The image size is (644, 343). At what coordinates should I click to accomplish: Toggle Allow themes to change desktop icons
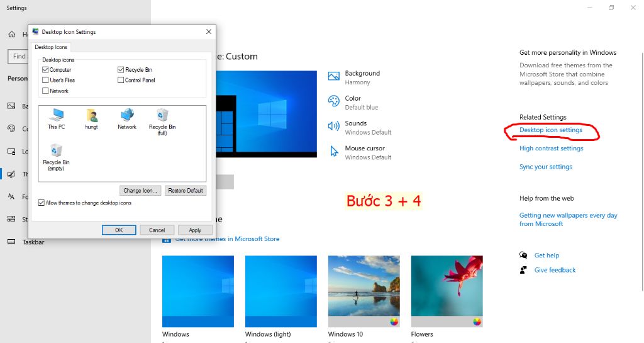[41, 203]
